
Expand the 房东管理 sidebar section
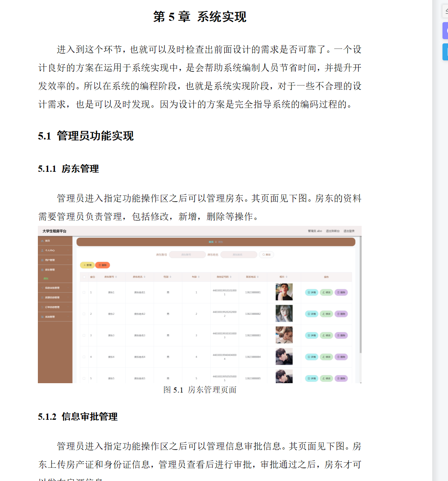(x=68, y=269)
